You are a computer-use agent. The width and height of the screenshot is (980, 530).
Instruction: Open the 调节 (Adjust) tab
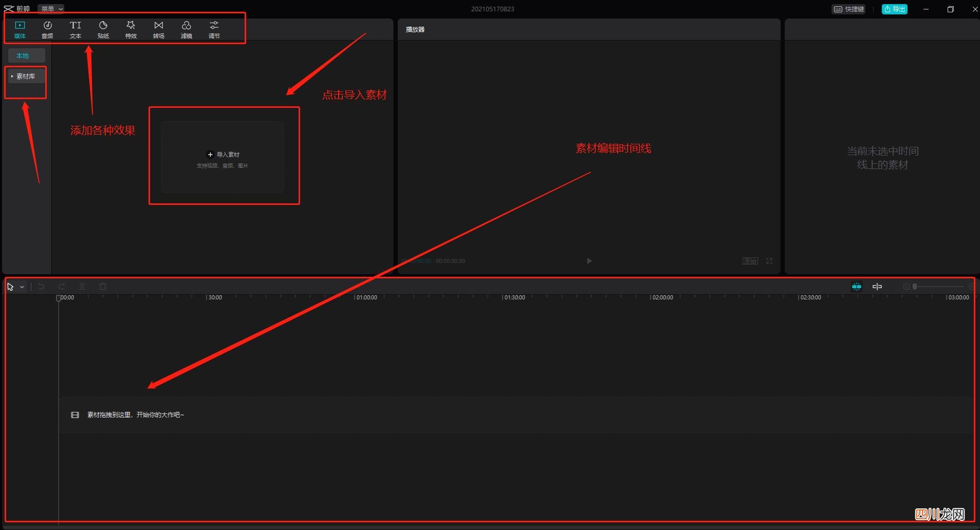tap(214, 30)
